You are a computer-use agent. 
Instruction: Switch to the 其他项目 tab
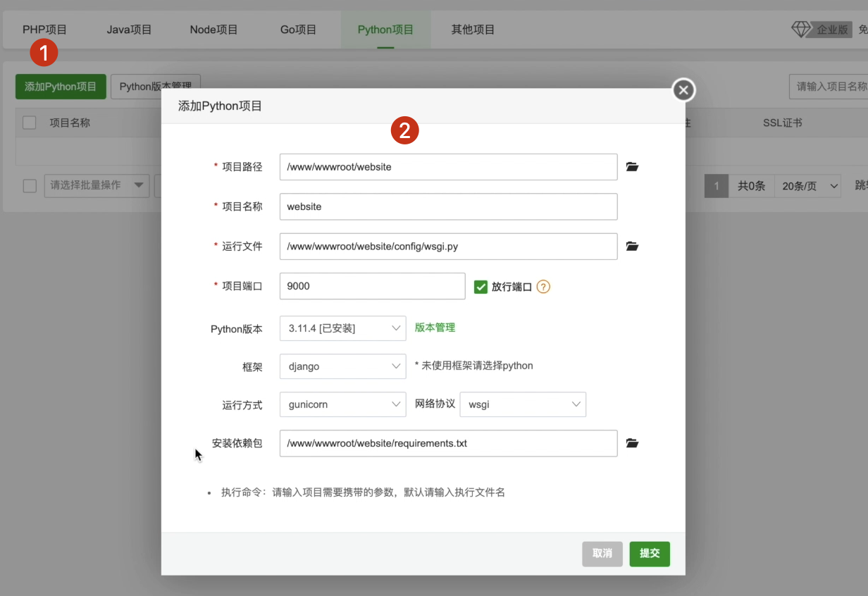473,30
